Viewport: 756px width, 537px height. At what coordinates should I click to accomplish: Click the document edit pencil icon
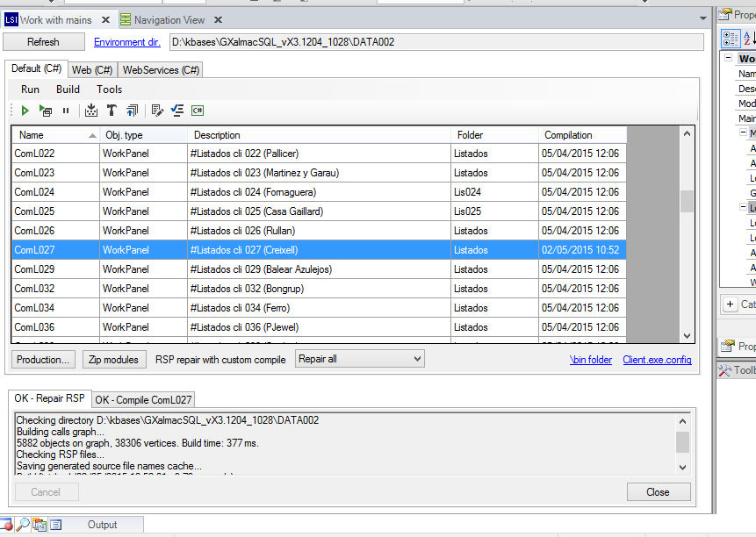click(157, 111)
